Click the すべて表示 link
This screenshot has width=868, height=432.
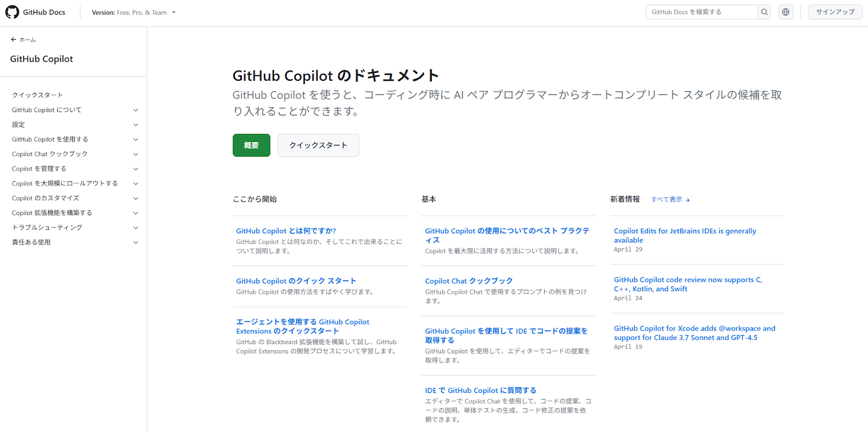667,199
